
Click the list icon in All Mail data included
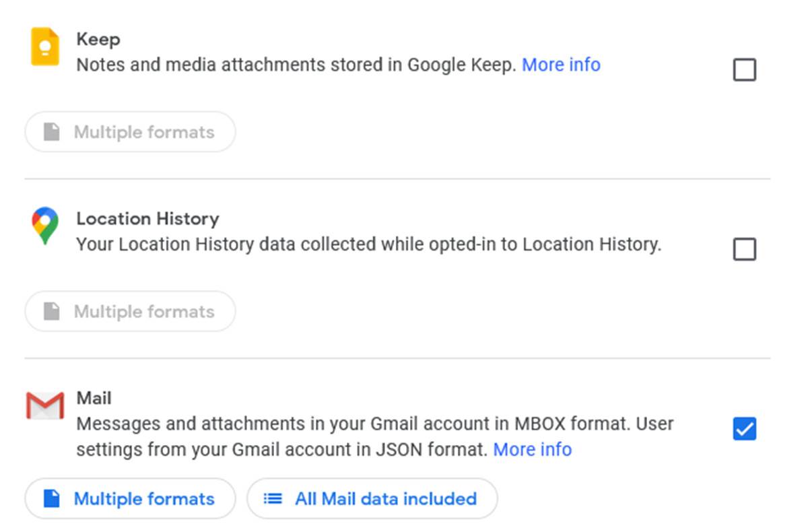pos(273,498)
